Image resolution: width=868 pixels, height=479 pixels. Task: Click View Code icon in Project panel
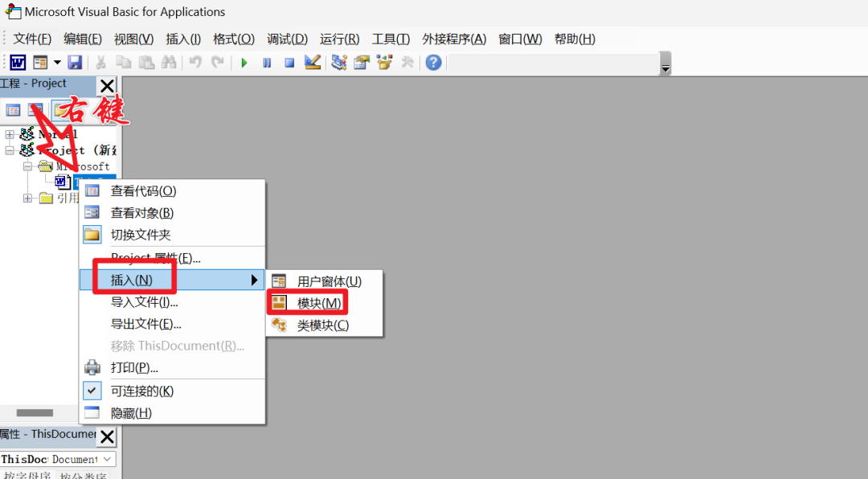(14, 110)
